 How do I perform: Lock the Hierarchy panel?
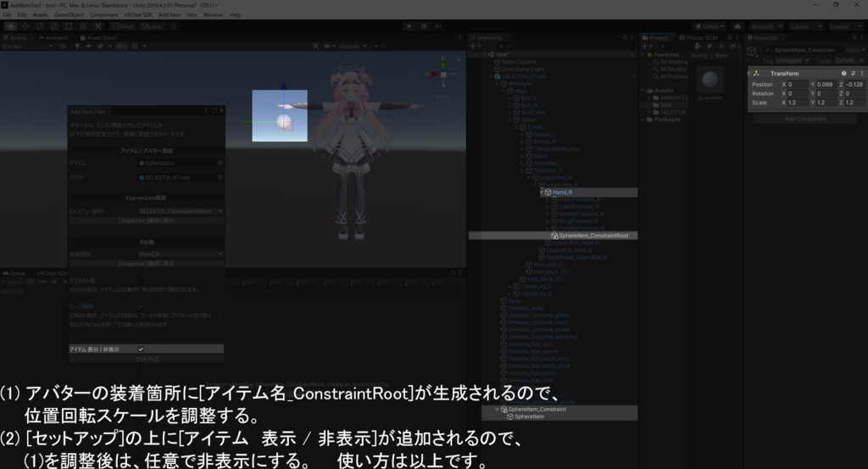tap(625, 37)
